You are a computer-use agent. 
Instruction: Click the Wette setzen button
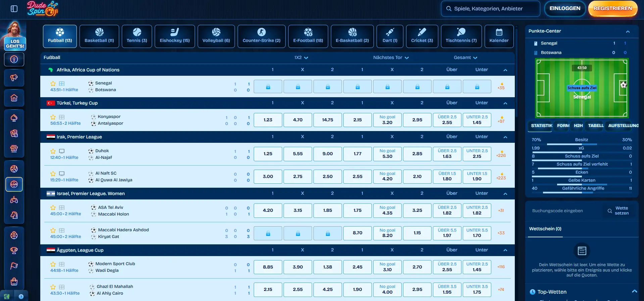tap(618, 211)
